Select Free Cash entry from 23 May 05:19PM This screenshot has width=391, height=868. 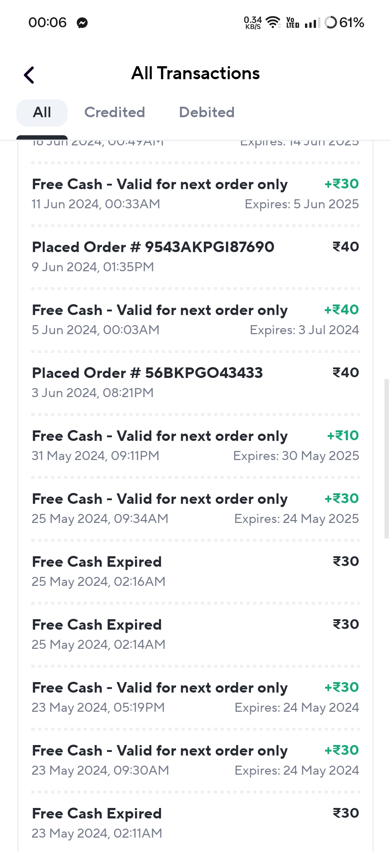pyautogui.click(x=195, y=697)
